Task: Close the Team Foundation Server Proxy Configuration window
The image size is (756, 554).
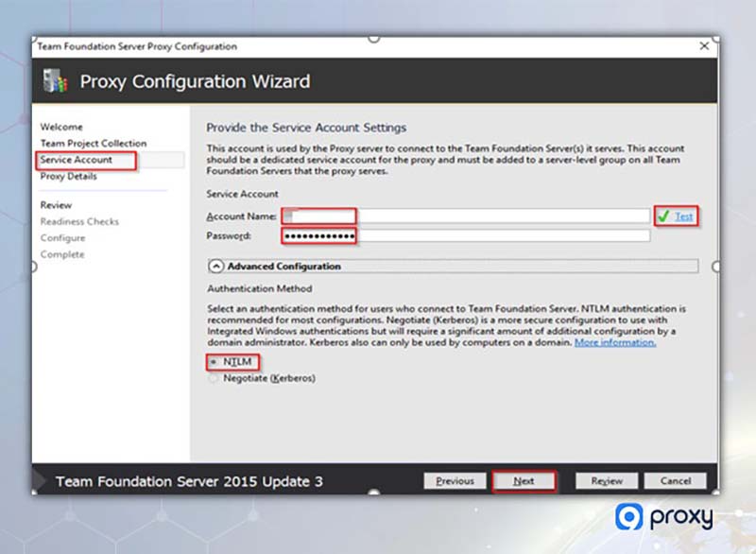Action: (704, 45)
